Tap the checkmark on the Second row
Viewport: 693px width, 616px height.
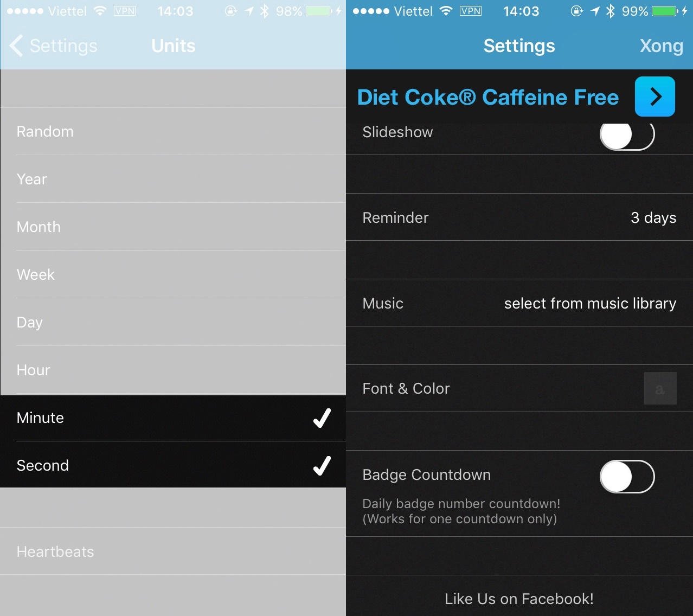pos(322,466)
